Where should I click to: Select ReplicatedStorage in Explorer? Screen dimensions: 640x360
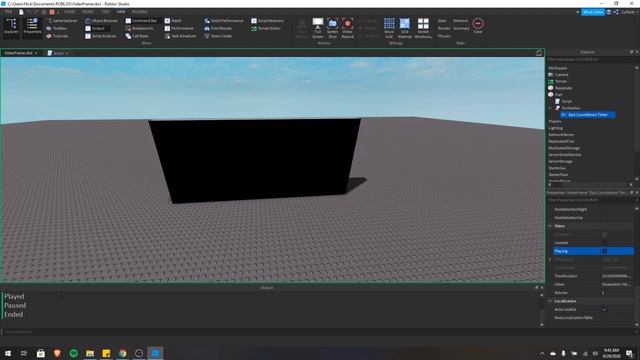coord(564,148)
